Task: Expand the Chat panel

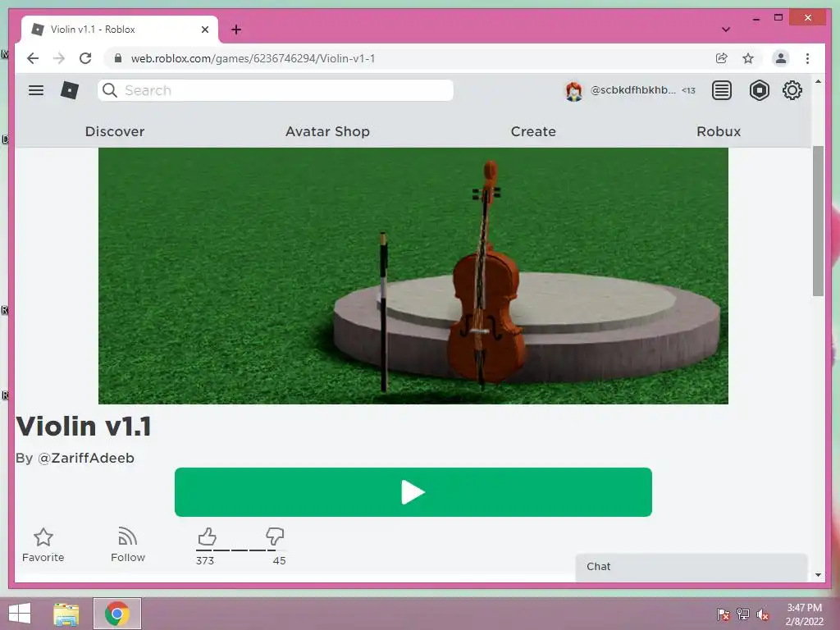Action: [691, 567]
